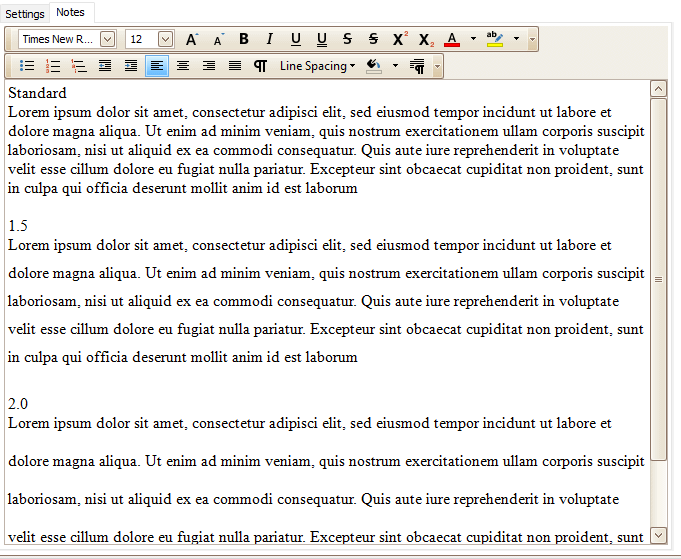Apply red font color
The height and width of the screenshot is (559, 681).
click(x=452, y=40)
